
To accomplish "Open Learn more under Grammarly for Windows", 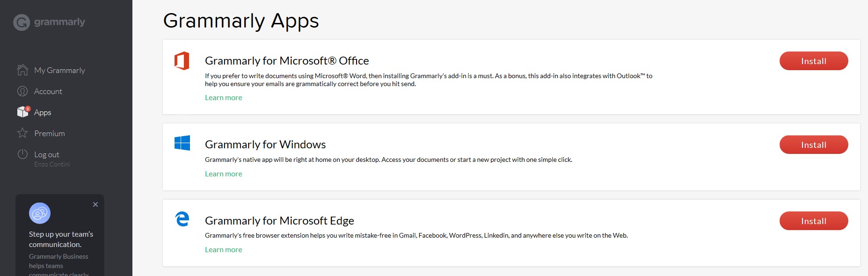I will coord(224,174).
